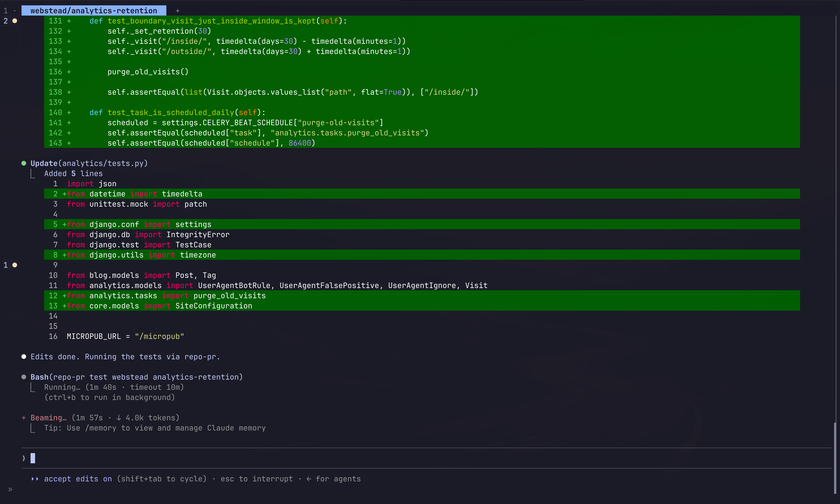Click the prompt chevron before the cursor
This screenshot has width=840, height=504.
(24, 458)
